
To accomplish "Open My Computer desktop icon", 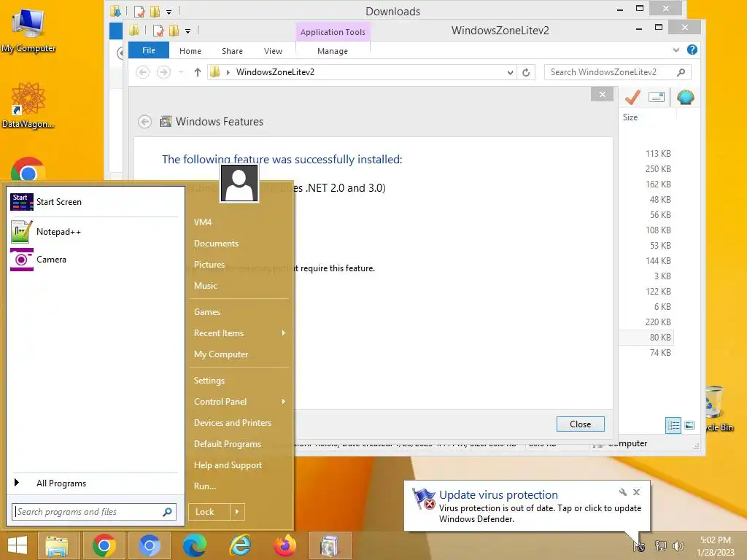I will click(x=28, y=31).
